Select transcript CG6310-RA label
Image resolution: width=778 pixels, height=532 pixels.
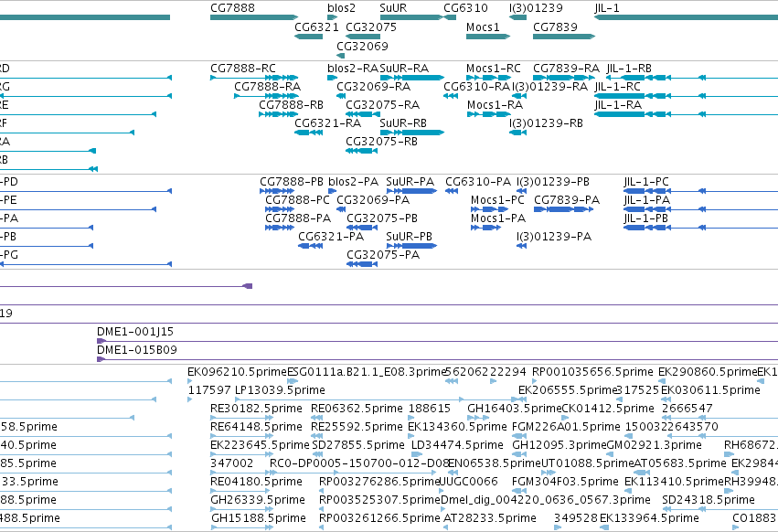point(477,86)
